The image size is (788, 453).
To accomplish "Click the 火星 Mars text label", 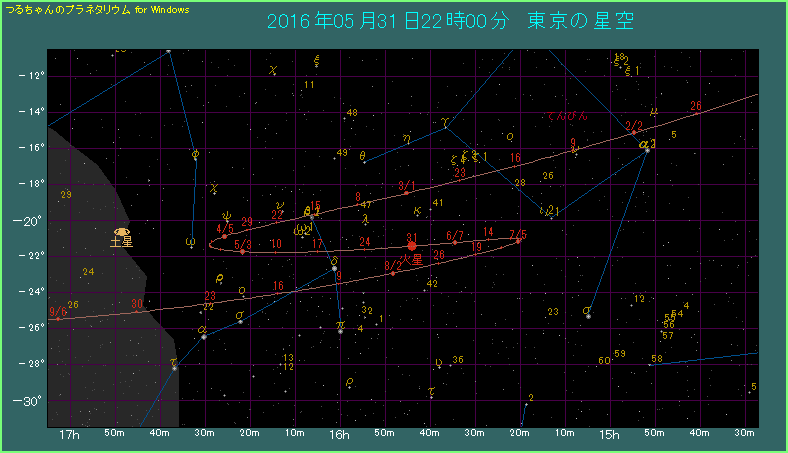I will click(x=411, y=259).
